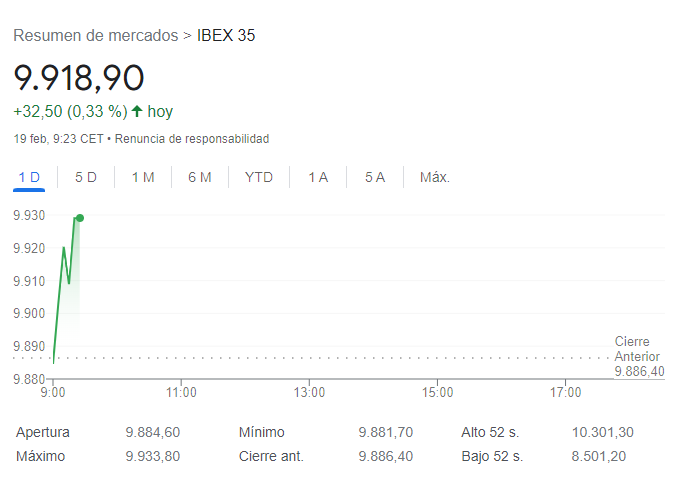Image resolution: width=677 pixels, height=478 pixels.
Task: Click the Máximo value 9.933,80
Action: pos(152,456)
